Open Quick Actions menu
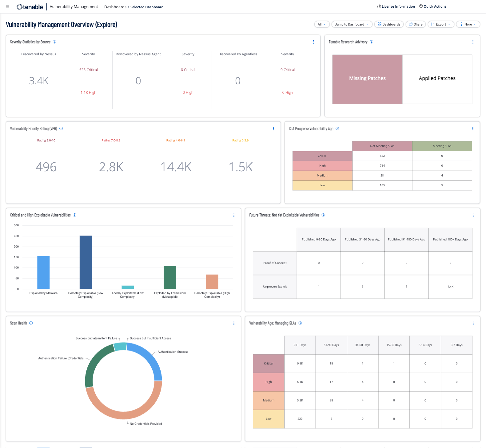486x448 pixels. click(x=432, y=6)
